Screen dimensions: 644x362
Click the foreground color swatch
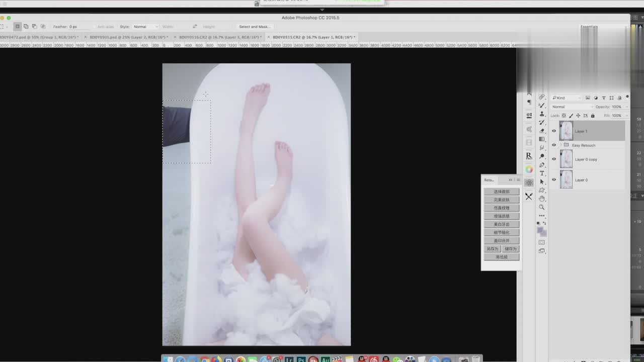click(x=540, y=230)
